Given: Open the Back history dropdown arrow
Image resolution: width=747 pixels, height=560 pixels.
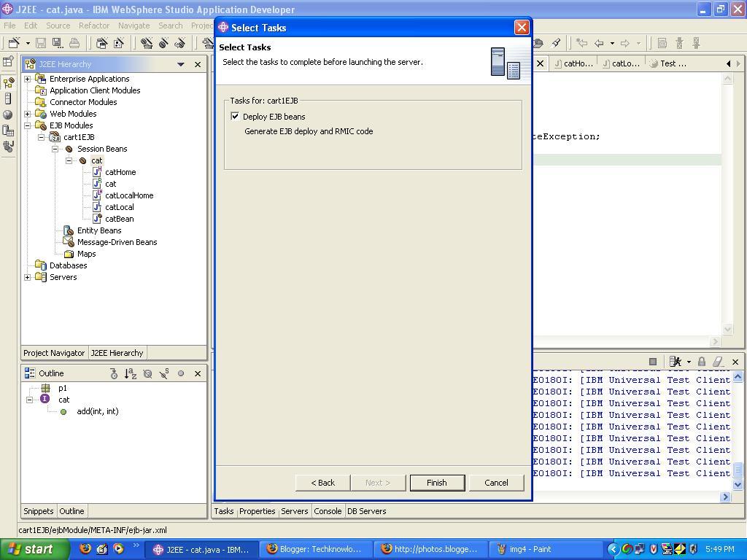Looking at the screenshot, I should pos(612,43).
